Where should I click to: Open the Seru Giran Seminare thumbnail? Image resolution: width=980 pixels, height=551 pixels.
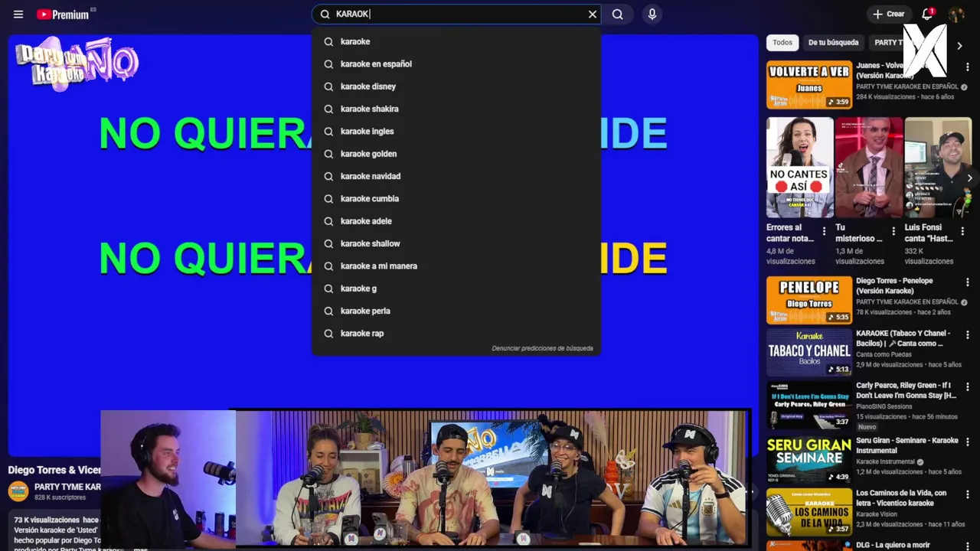(x=809, y=460)
